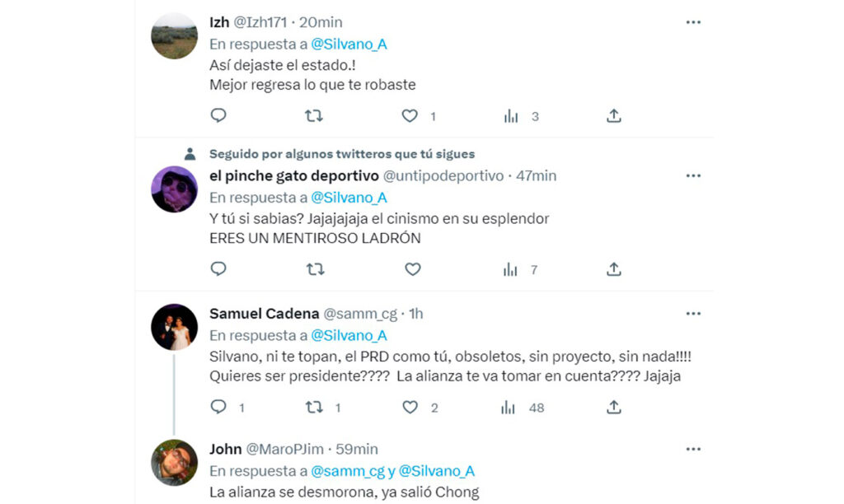Share Samuel Cadena's tweet
844x504 pixels.
pyautogui.click(x=613, y=407)
